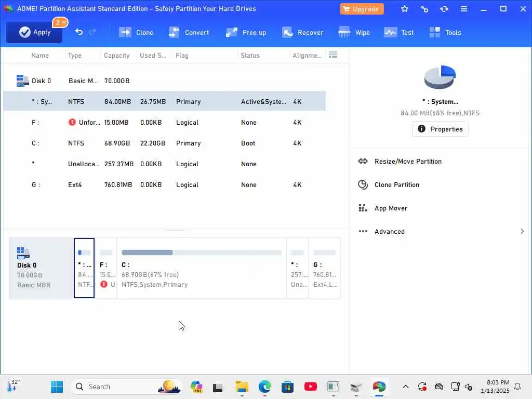Click the Disk 0 icon in partition list
Screen dimensions: 532x399
[x=22, y=81]
